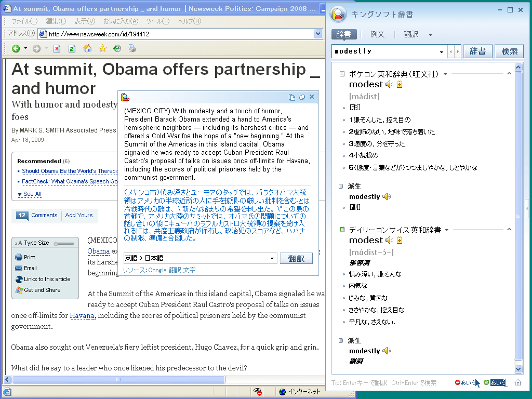The width and height of the screenshot is (532, 399).
Task: Open the search word history dropdown arrow
Action: click(x=442, y=52)
